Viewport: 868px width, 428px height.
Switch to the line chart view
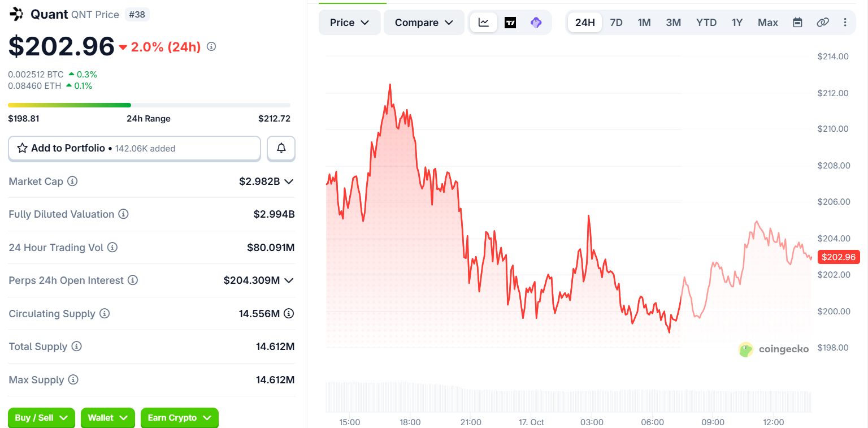484,23
